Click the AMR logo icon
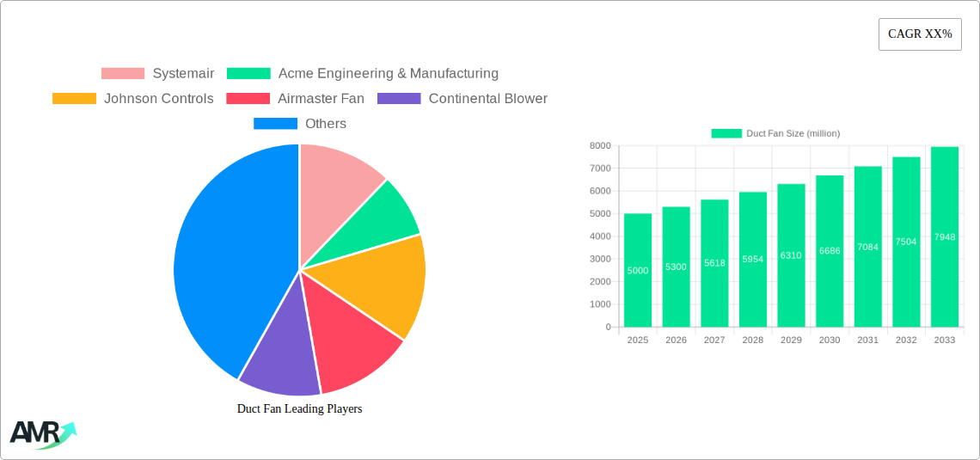This screenshot has width=980, height=460. coord(42,433)
